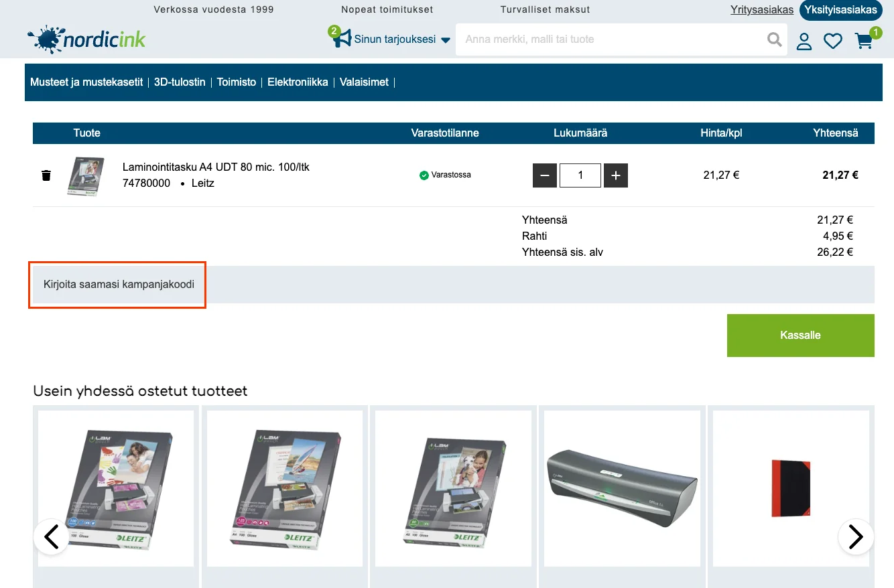Screen dimensions: 894x588
Task: Click the nordicink logo
Action: tap(86, 40)
